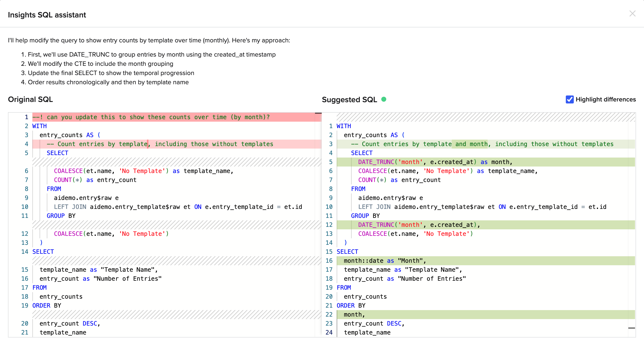This screenshot has width=644, height=344.
Task: Click line number 12 in the Suggested SQL gutter
Action: click(329, 225)
